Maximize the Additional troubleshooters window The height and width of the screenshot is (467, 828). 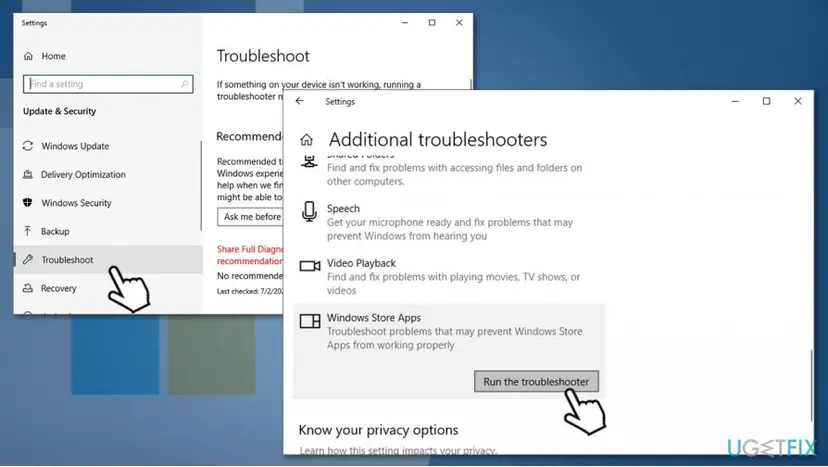(766, 101)
